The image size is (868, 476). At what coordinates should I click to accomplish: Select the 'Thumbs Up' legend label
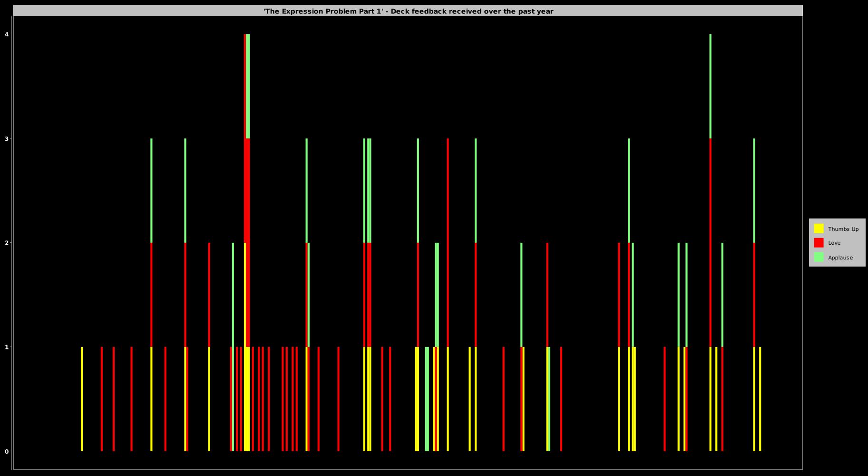[843, 229]
